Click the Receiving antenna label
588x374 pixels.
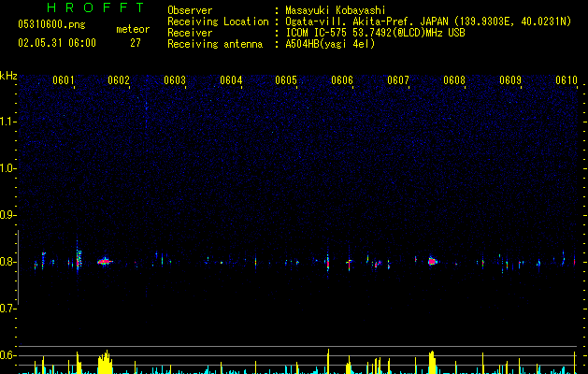pyautogui.click(x=215, y=44)
